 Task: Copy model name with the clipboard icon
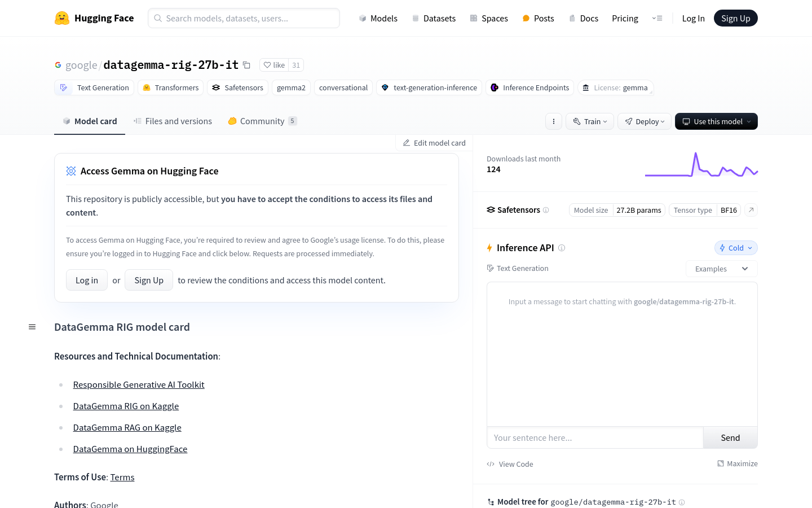tap(246, 65)
